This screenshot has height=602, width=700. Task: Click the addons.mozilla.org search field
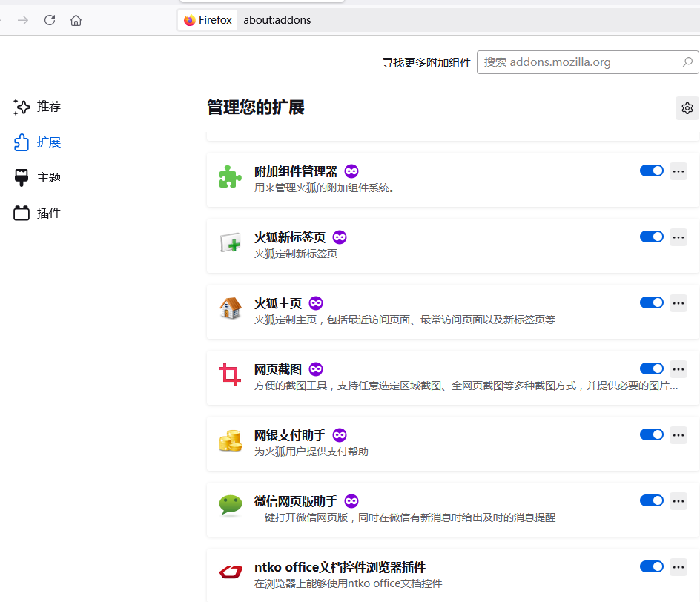coord(586,62)
